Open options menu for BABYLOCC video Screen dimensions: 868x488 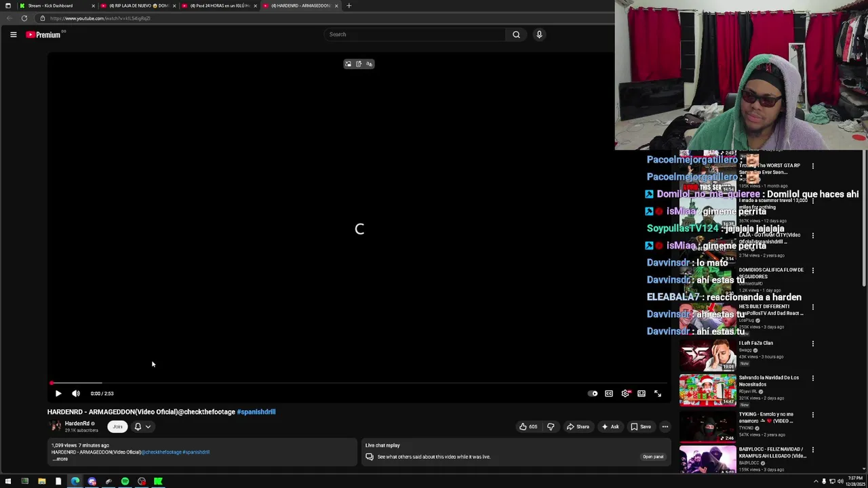[x=813, y=450]
